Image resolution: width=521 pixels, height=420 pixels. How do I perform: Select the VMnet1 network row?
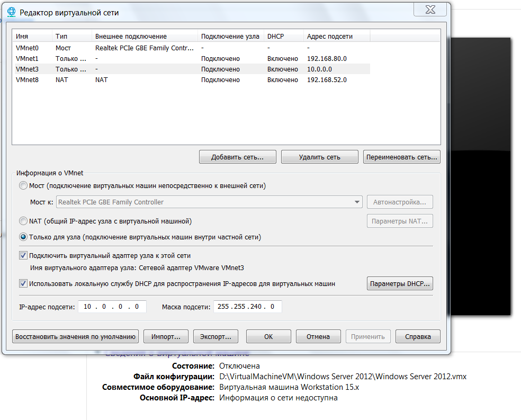pos(191,58)
